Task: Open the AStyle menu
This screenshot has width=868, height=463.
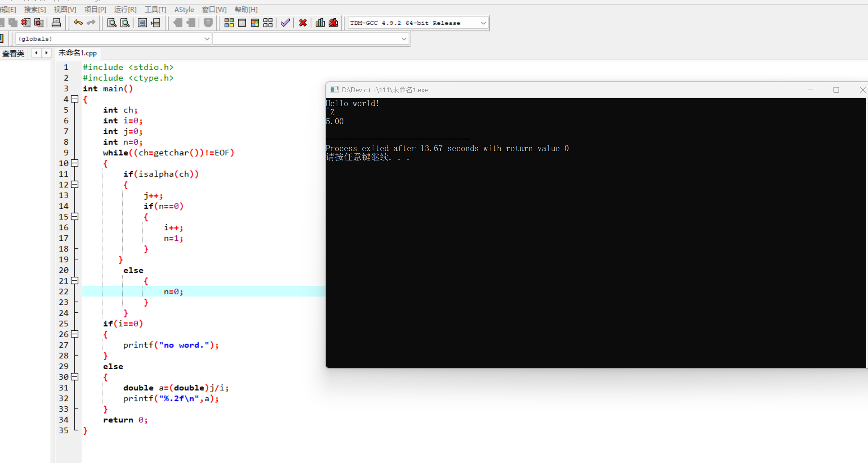Action: pos(184,9)
